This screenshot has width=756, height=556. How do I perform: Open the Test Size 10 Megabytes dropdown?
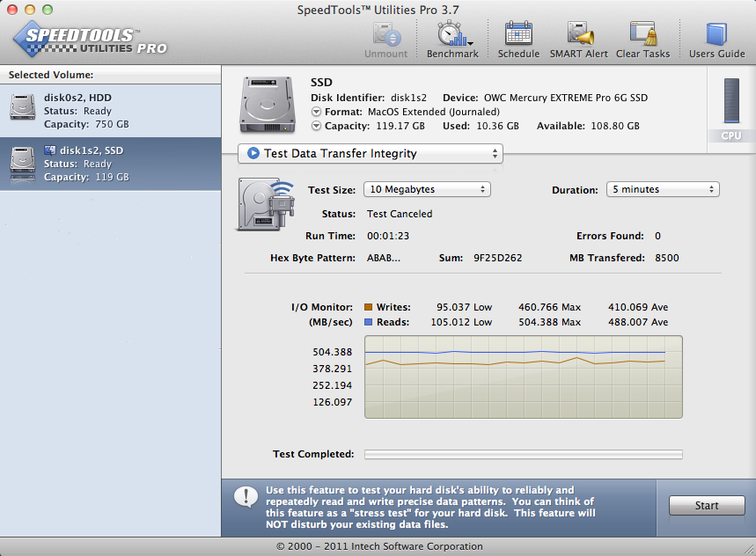(x=427, y=189)
